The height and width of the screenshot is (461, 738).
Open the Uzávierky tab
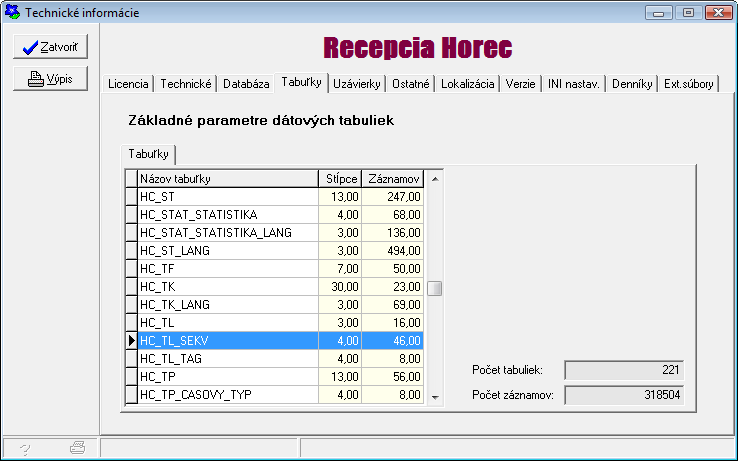coord(358,84)
